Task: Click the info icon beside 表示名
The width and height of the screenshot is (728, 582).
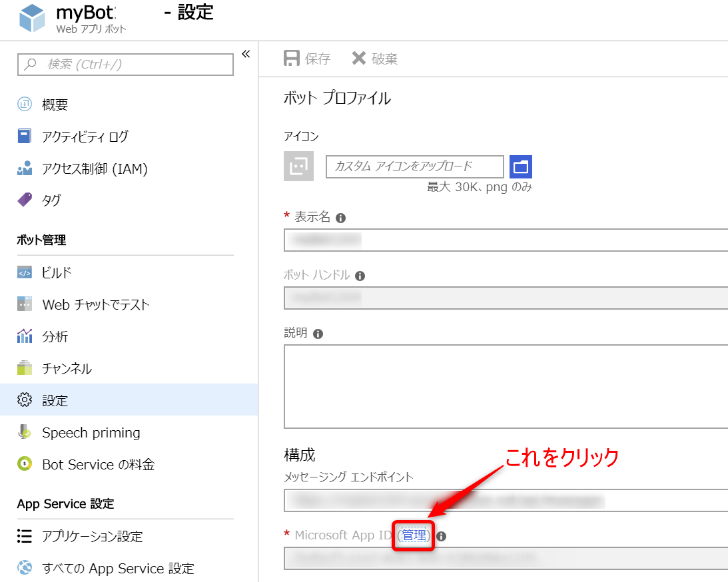Action: (x=341, y=217)
